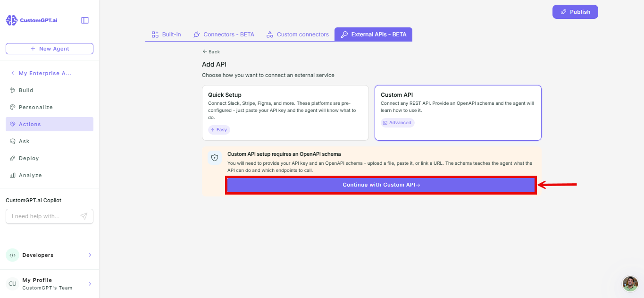Screen dimensions: 644x298
Task: Click the 'CustomGPT's Team' text
Action: pos(47,288)
